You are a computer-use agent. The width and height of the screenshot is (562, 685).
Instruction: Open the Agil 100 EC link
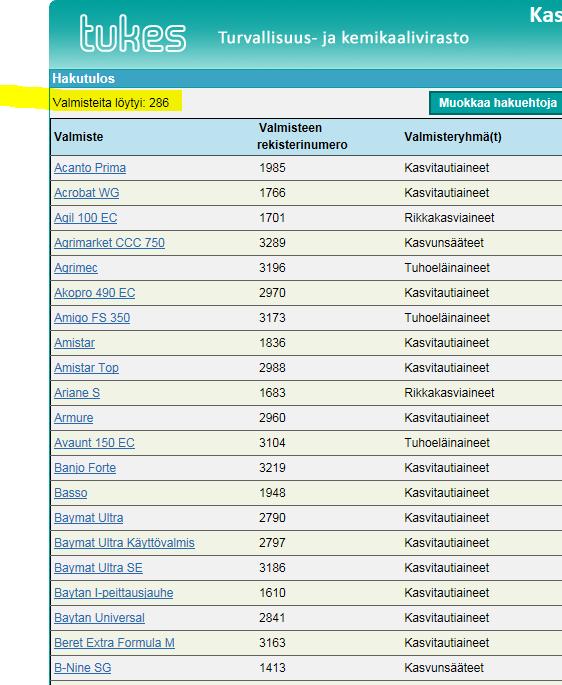[86, 218]
